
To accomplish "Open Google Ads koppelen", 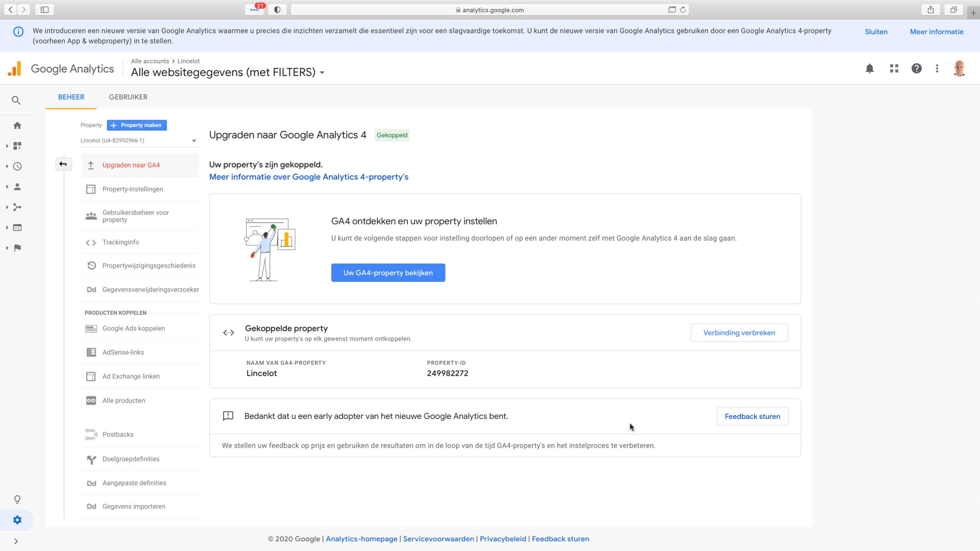I will (x=140, y=328).
